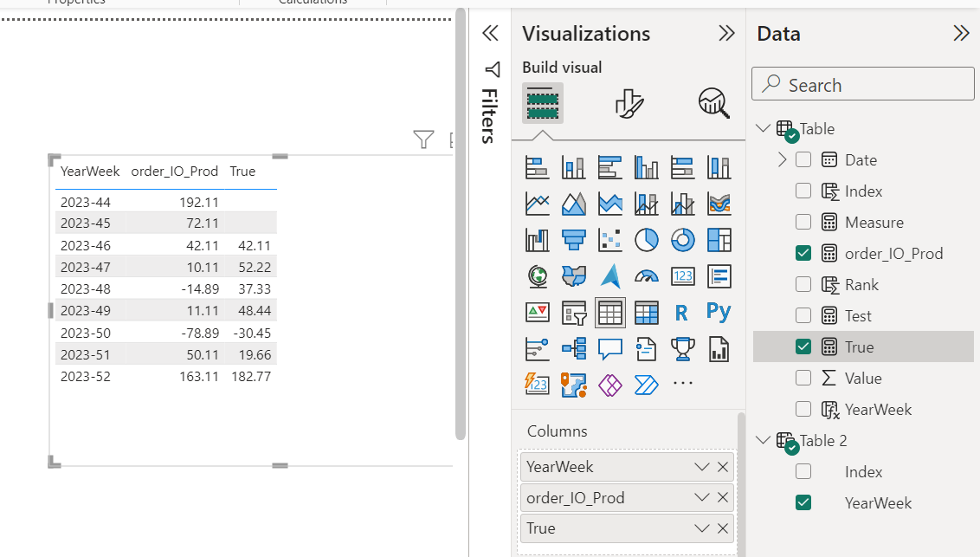Image resolution: width=980 pixels, height=557 pixels.
Task: Select the map globe visual
Action: [x=537, y=276]
